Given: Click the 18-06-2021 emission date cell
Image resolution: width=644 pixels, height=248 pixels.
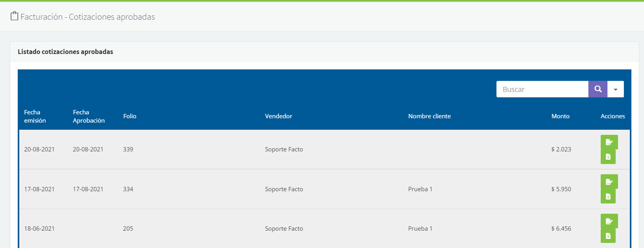Looking at the screenshot, I should tap(39, 229).
